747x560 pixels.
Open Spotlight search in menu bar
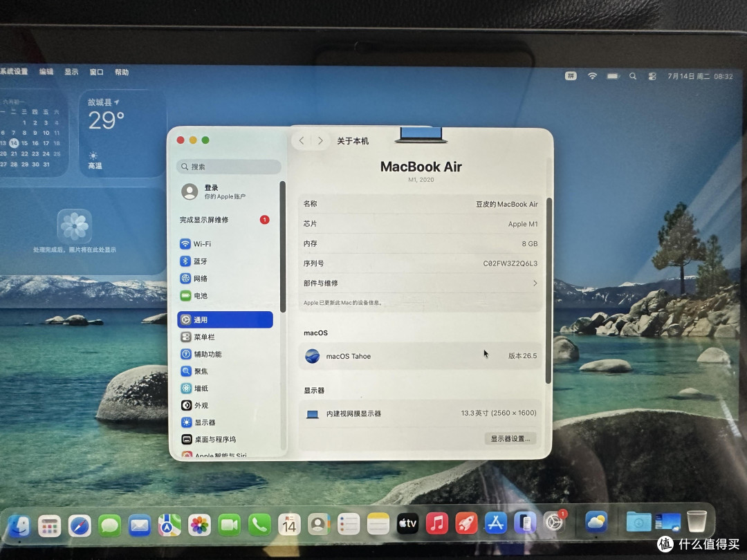(633, 76)
